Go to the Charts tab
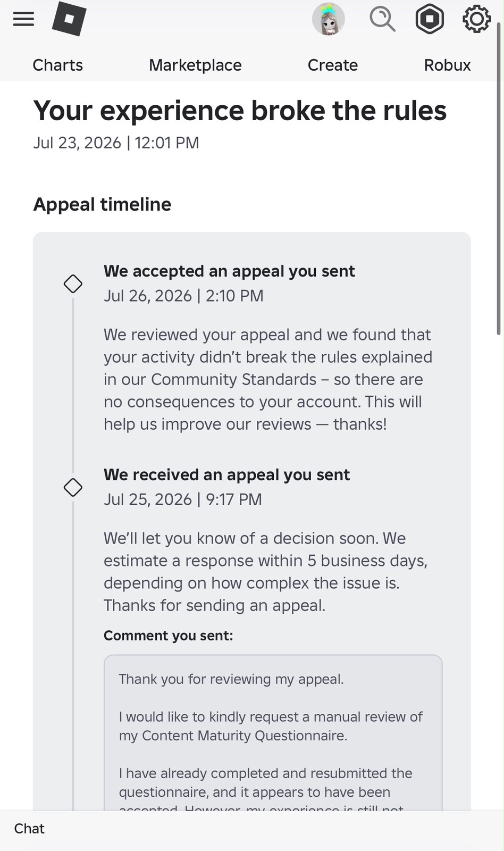The width and height of the screenshot is (504, 851). click(57, 65)
